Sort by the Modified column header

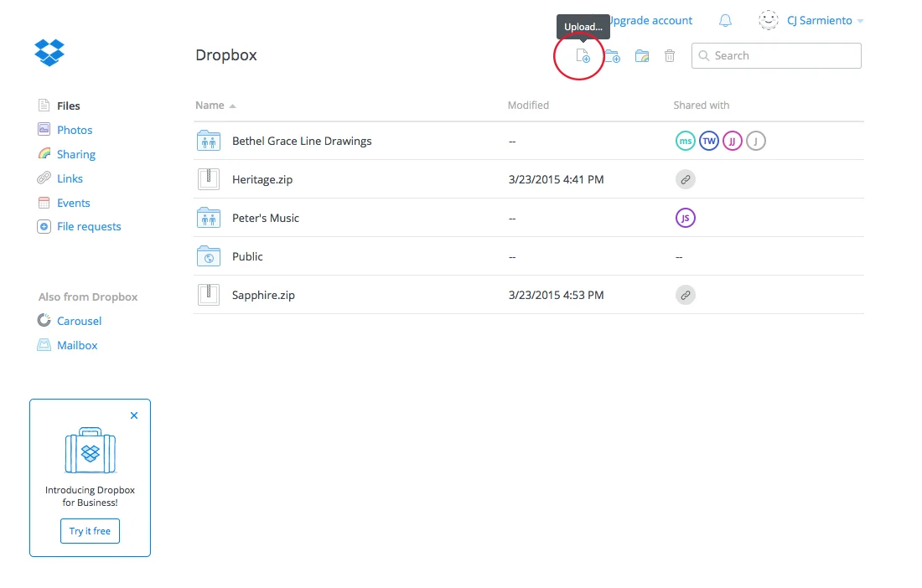528,106
